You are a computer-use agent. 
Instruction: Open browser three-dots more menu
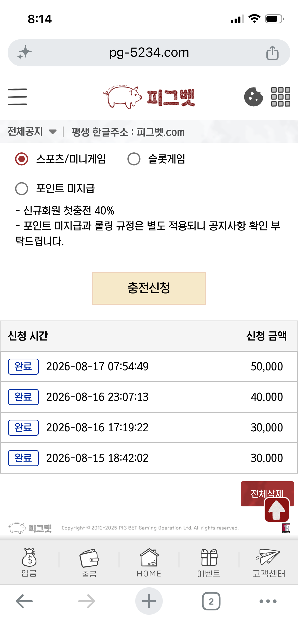pos(268,601)
